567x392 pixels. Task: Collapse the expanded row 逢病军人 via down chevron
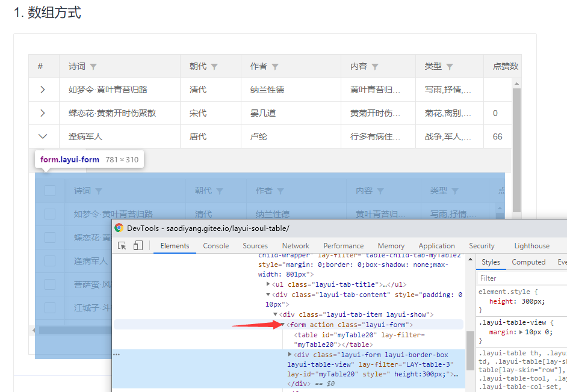tap(43, 136)
